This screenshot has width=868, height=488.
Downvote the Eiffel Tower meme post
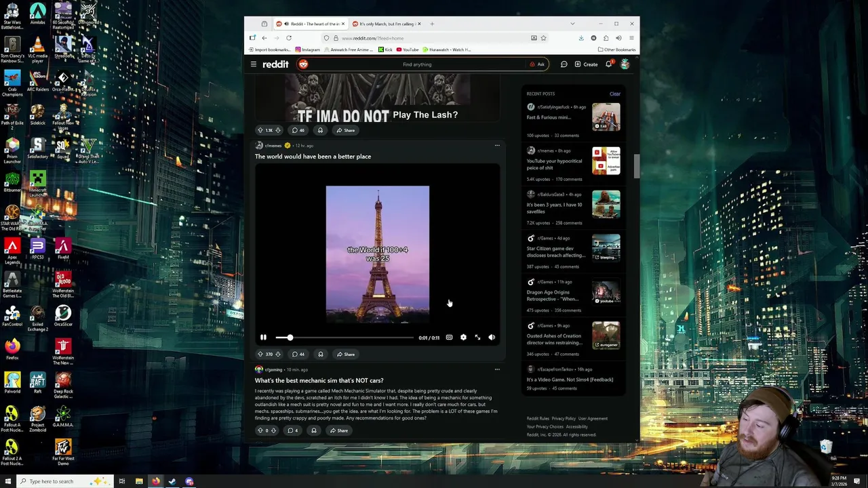pos(277,354)
